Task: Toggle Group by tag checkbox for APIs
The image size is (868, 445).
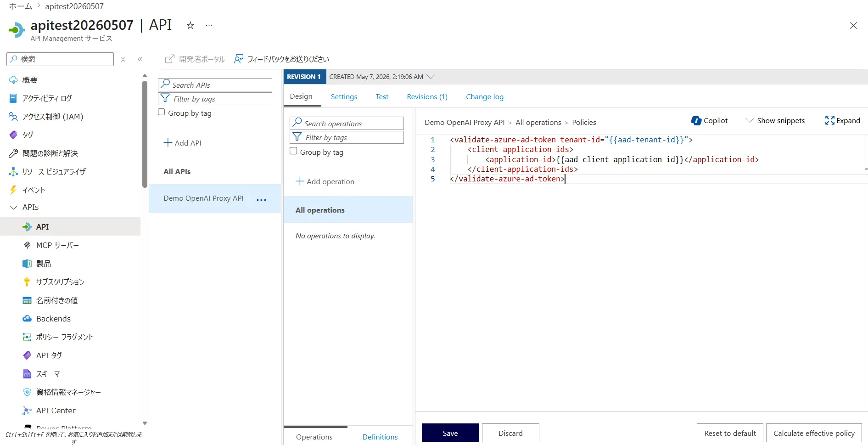Action: [162, 112]
